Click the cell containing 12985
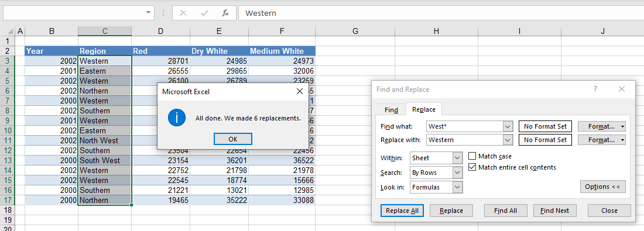644x231 pixels. [282, 191]
